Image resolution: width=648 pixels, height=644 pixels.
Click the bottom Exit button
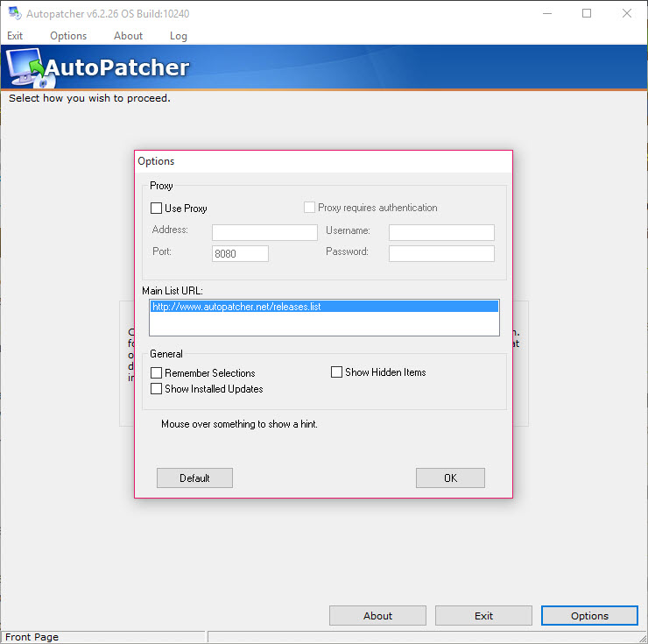click(483, 616)
